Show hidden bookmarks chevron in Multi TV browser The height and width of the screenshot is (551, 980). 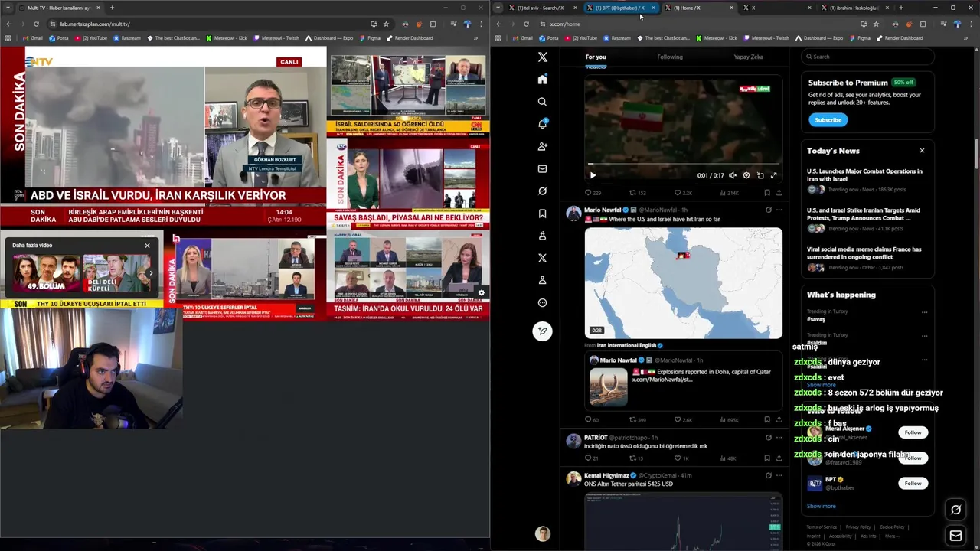pos(475,38)
